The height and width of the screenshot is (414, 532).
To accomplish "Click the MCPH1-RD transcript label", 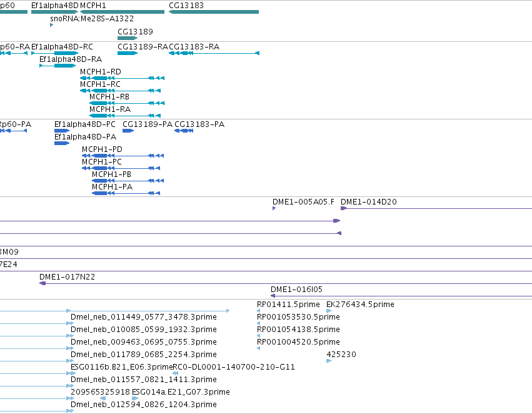I will (x=101, y=72).
